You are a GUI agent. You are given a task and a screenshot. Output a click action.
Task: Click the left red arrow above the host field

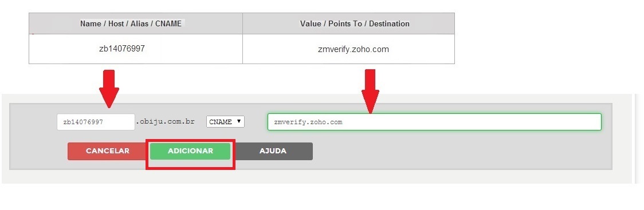point(109,89)
